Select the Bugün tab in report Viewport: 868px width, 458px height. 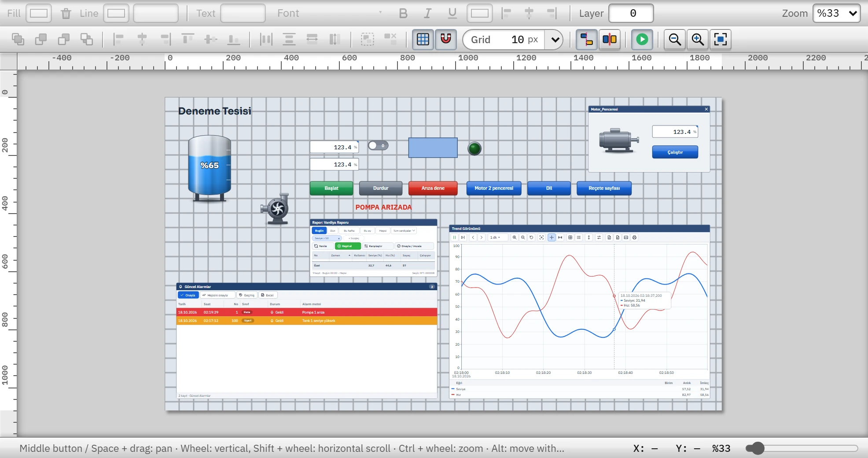[x=319, y=230]
